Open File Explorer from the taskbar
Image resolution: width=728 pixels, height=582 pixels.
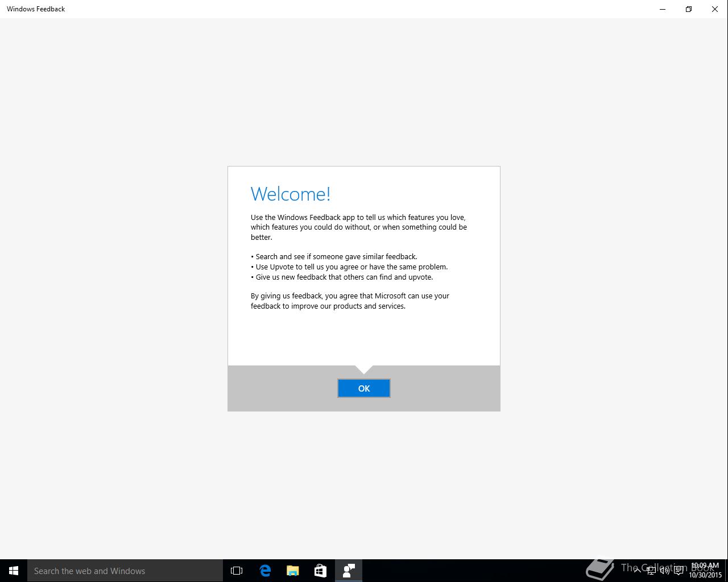click(293, 571)
